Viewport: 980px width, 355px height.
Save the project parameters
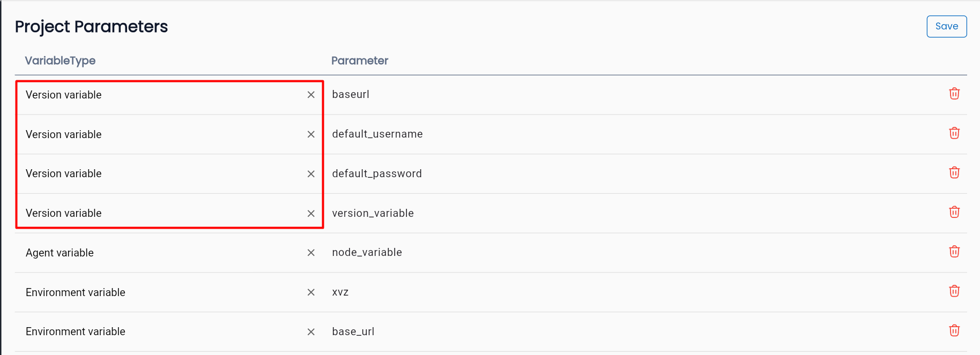tap(946, 27)
